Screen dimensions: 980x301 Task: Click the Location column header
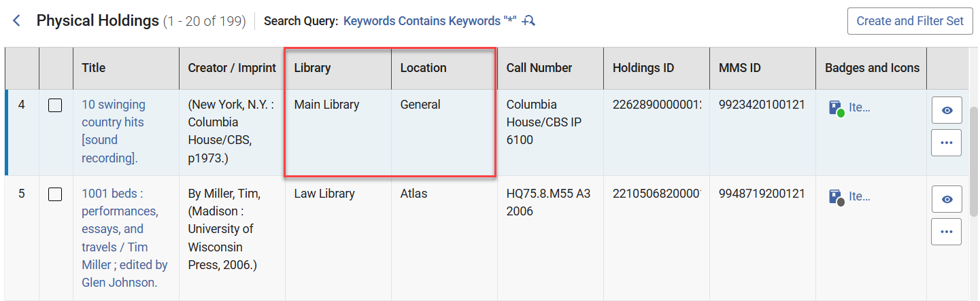coord(445,68)
